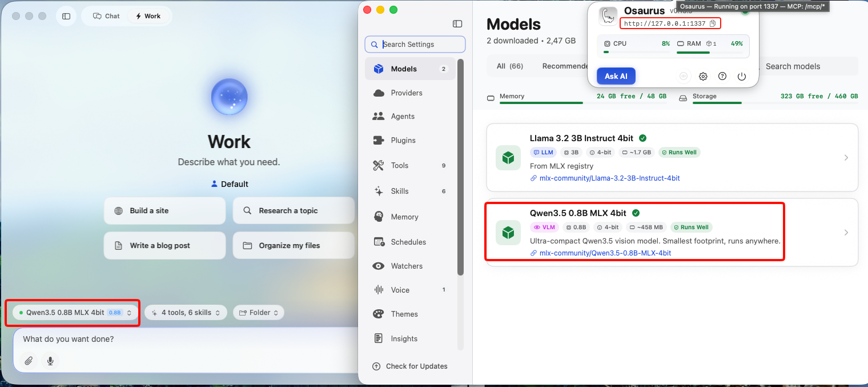
Task: Open the Agents section label
Action: click(403, 116)
